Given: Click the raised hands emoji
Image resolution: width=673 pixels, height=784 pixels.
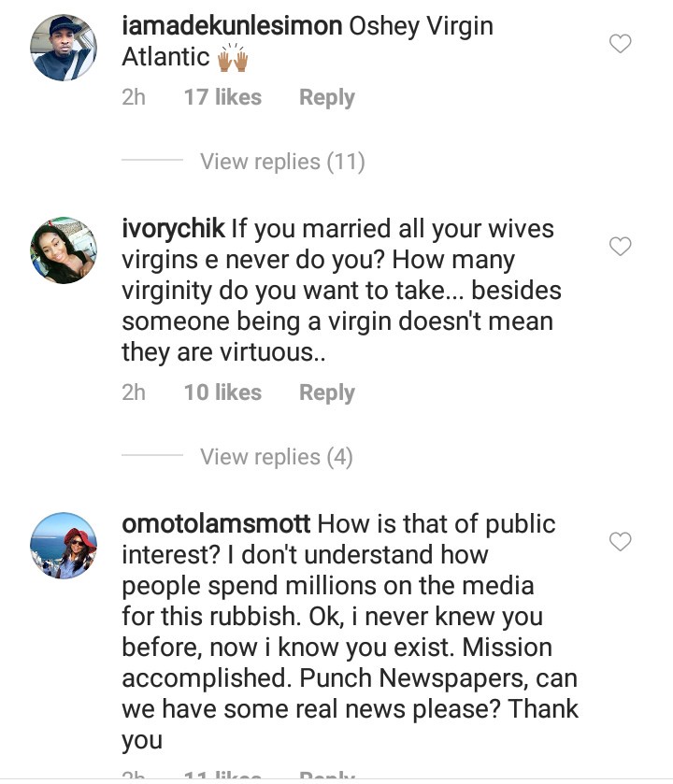Looking at the screenshot, I should click(229, 58).
